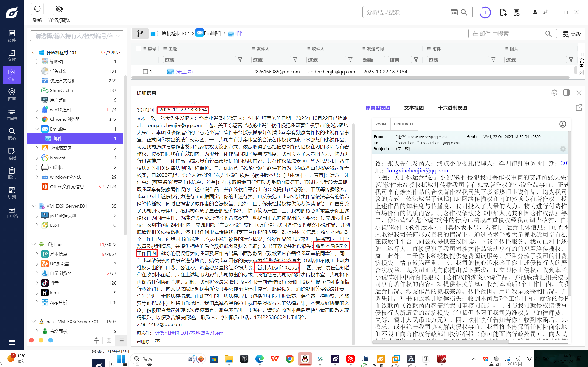Click the red color dot at bottom

coord(31,340)
